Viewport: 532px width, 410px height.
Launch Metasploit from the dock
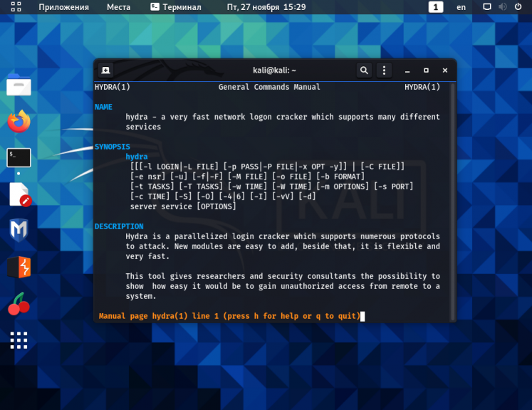(19, 230)
